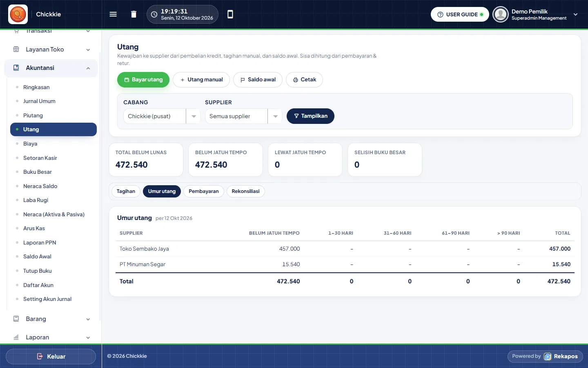Click the Total Belum Lunas card
The width and height of the screenshot is (588, 368).
click(x=146, y=159)
